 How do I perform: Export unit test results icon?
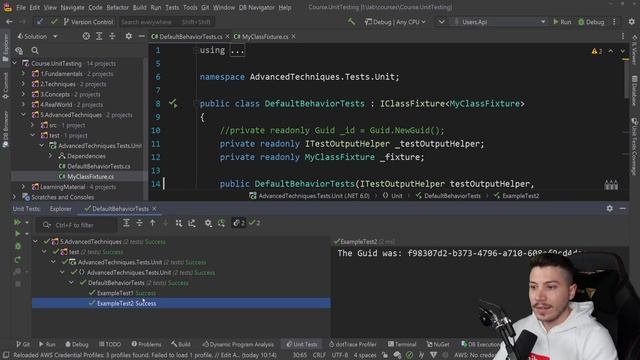pyautogui.click(x=192, y=223)
